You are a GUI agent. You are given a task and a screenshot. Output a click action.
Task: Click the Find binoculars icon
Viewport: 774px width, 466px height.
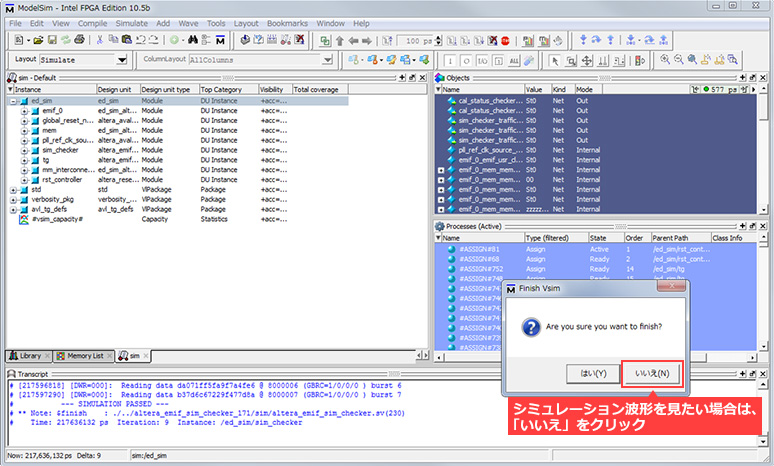[193, 40]
